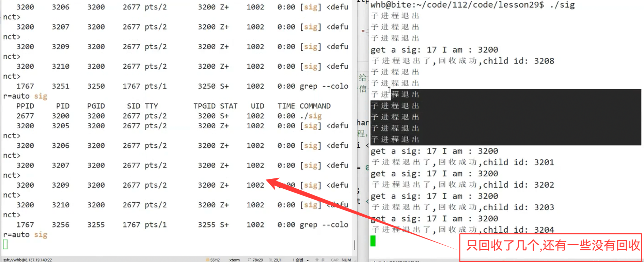644x262 pixels.
Task: Click PID 3256 in the last grep row
Action: click(x=61, y=225)
